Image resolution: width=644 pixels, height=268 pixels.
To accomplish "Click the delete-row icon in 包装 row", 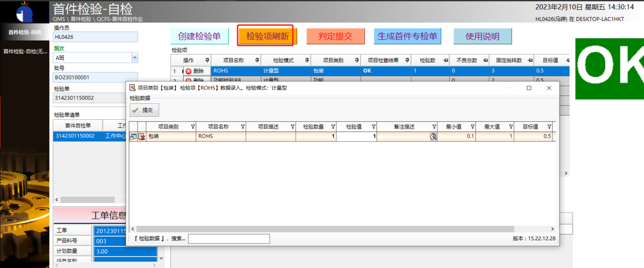I will coord(142,137).
